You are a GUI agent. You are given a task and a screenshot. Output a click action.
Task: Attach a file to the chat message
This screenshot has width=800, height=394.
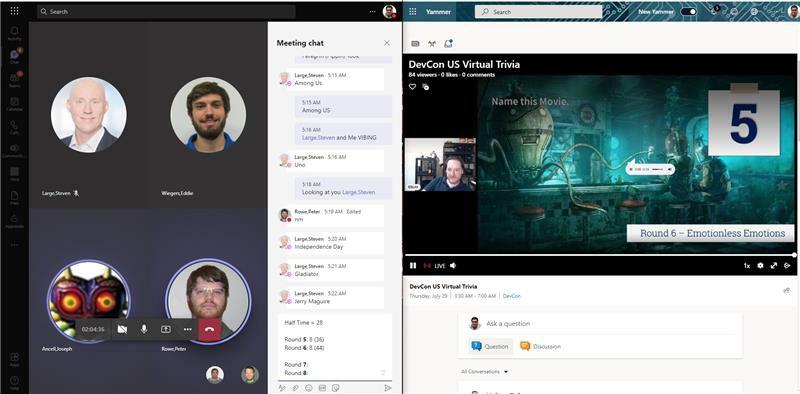point(295,388)
